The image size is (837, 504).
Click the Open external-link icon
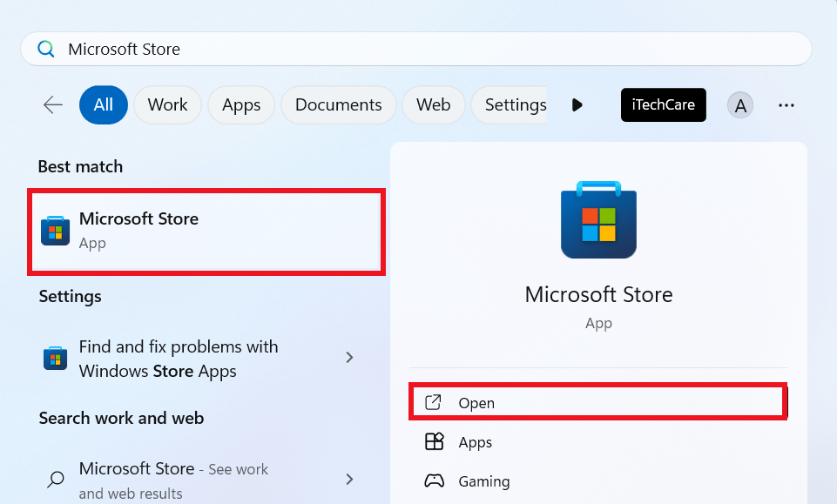[x=434, y=402]
